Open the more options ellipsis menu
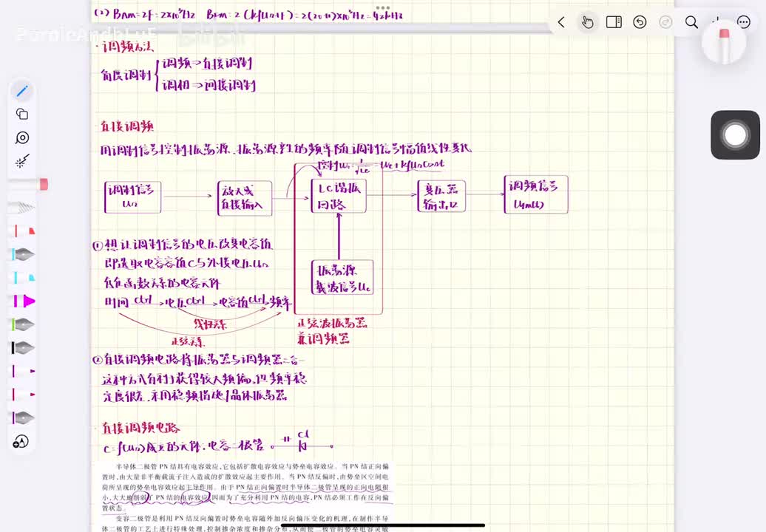The image size is (766, 532). 744,22
